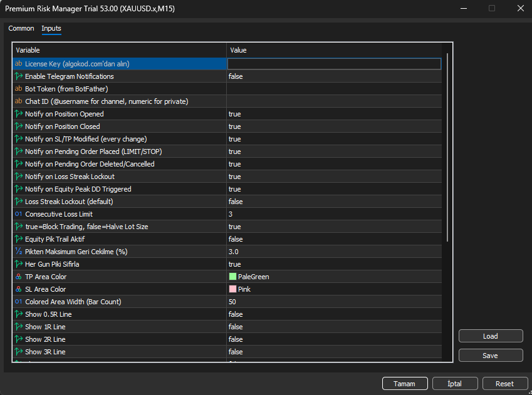Viewport: 532px width, 395px height.
Task: Open the Equity Peak DD Triggered value dropdown
Action: pyautogui.click(x=334, y=189)
